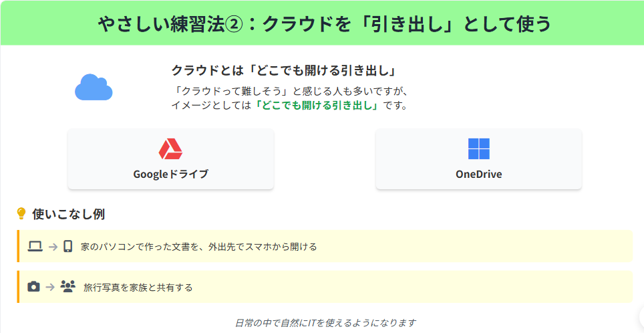The width and height of the screenshot is (644, 333).
Task: Click the green slide title banner
Action: [322, 24]
